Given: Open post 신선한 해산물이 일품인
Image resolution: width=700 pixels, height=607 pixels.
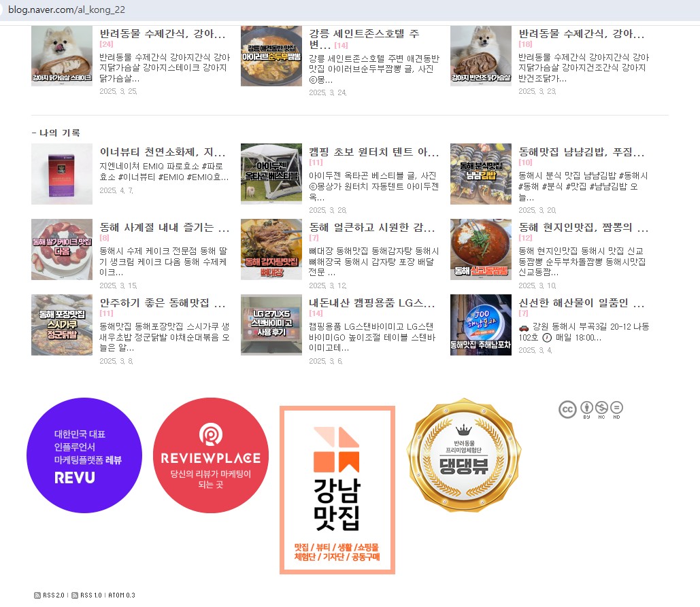Looking at the screenshot, I should (581, 303).
